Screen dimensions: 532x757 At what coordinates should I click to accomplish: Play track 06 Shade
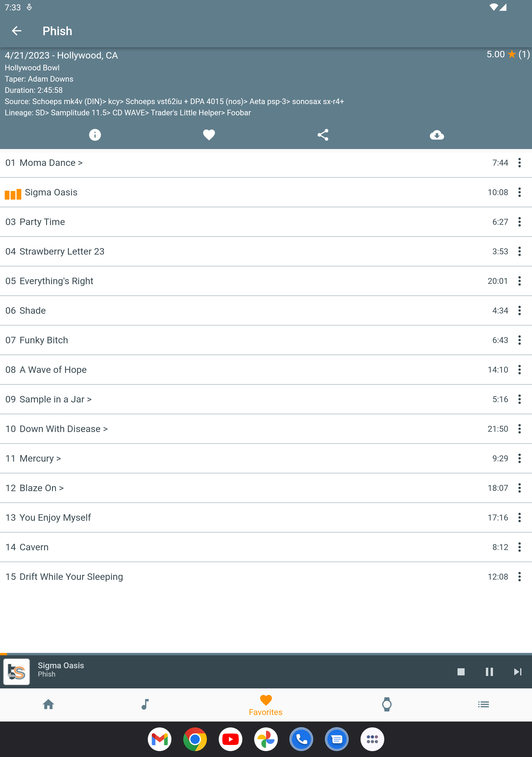point(266,310)
